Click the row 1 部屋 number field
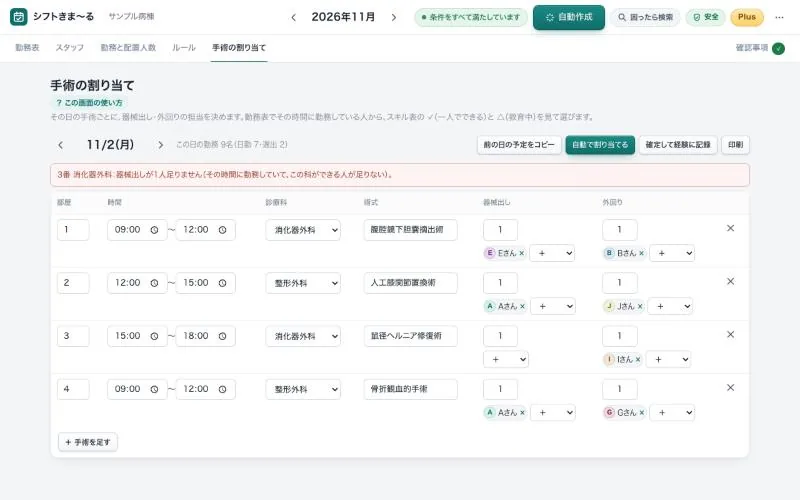Image resolution: width=800 pixels, height=500 pixels. coord(73,230)
